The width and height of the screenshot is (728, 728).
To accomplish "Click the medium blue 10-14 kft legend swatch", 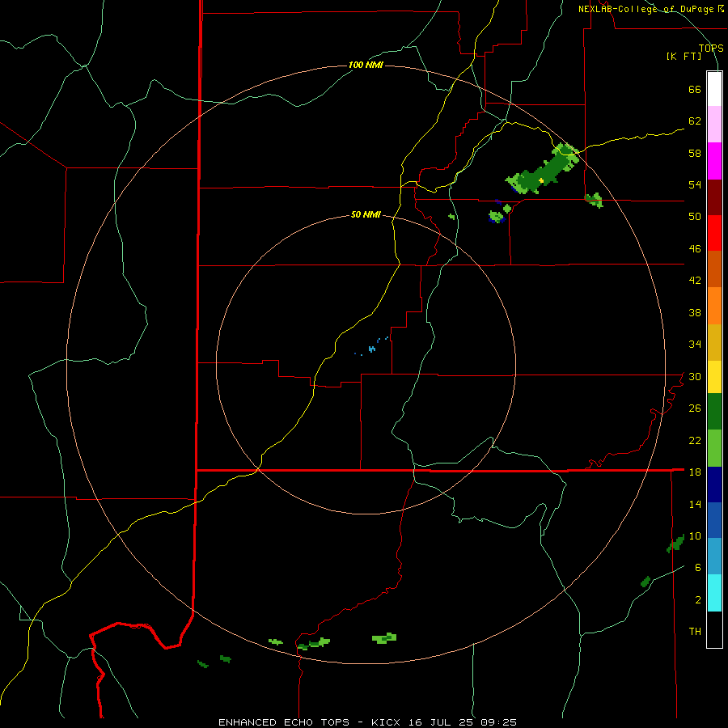I will tap(714, 520).
